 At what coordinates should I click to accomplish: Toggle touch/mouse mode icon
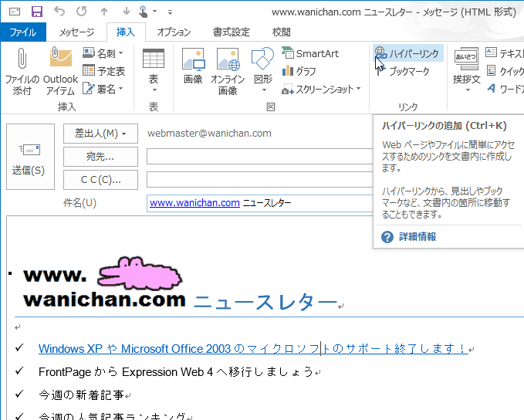pos(144,12)
